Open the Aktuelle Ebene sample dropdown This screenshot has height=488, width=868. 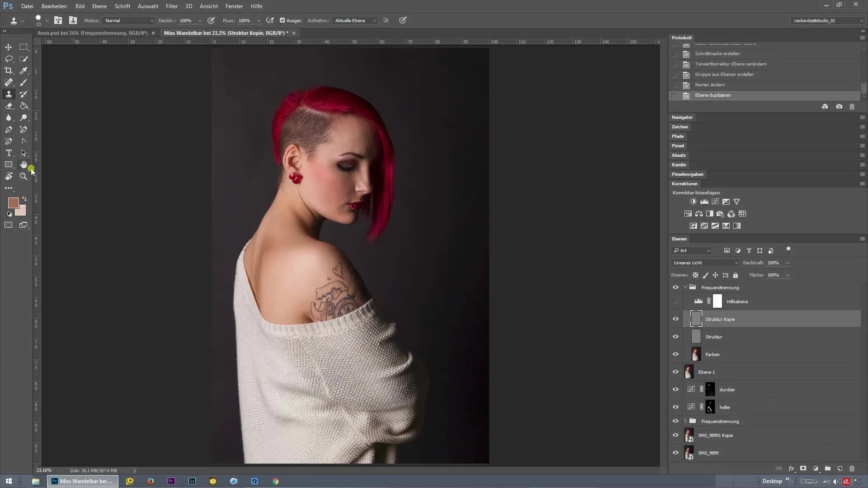click(x=355, y=20)
